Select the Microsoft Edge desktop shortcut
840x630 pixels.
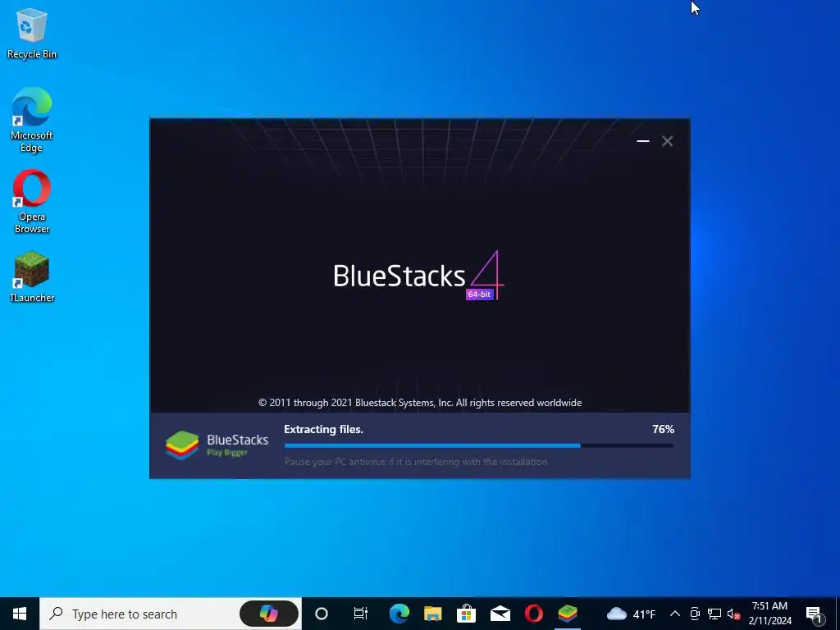tap(32, 120)
